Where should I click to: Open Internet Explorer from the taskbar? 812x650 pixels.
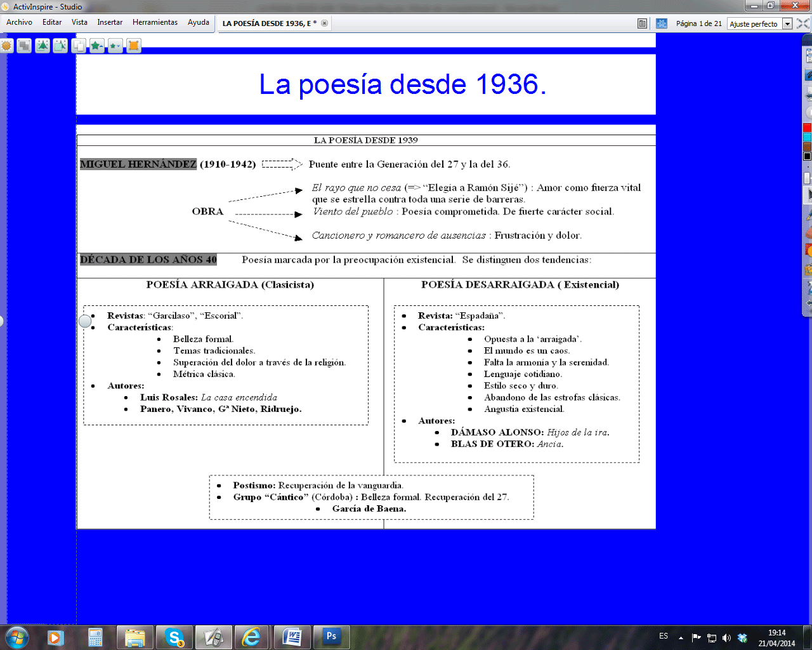tap(252, 637)
